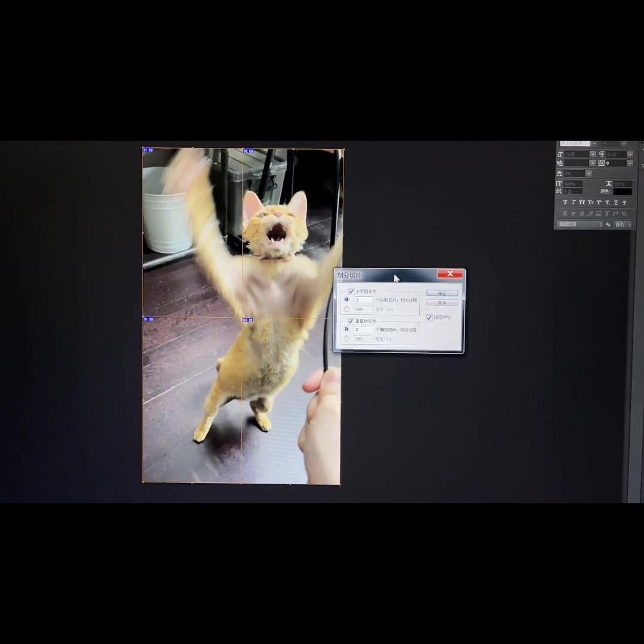This screenshot has width=644, height=644.
Task: Close the 划分切片 dialog
Action: point(450,274)
